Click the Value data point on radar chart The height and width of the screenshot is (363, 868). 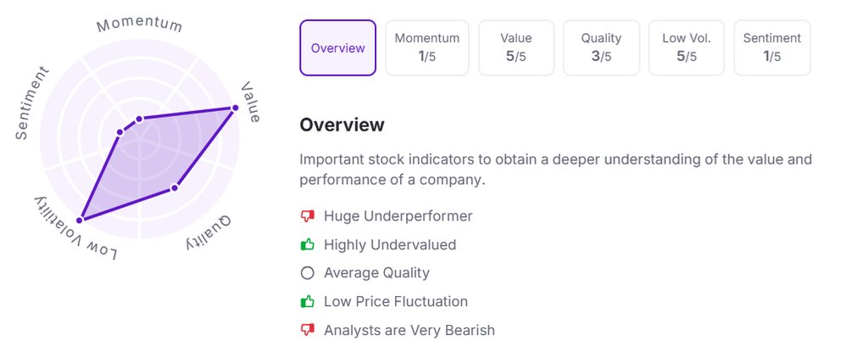coord(235,108)
